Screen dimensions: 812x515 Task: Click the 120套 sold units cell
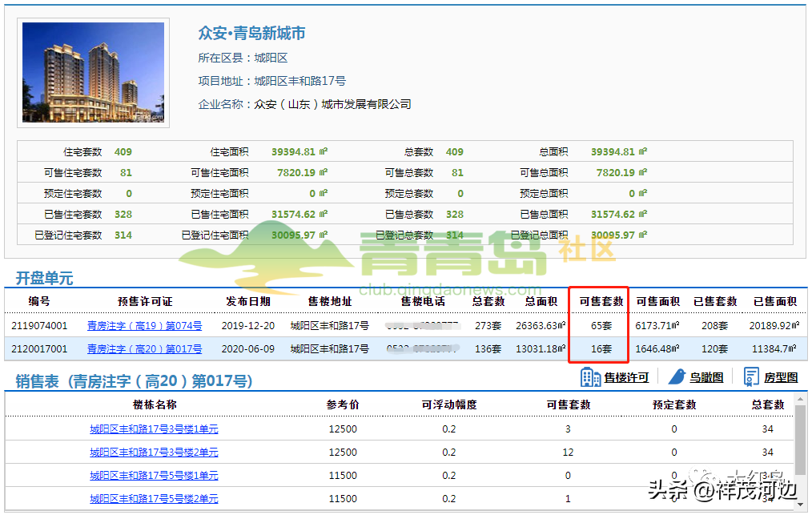click(x=714, y=349)
